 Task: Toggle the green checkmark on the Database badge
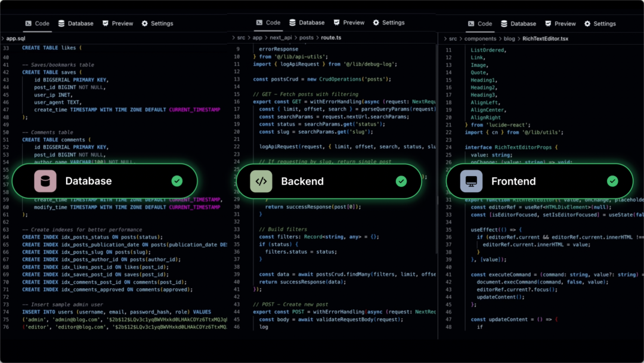tap(177, 181)
